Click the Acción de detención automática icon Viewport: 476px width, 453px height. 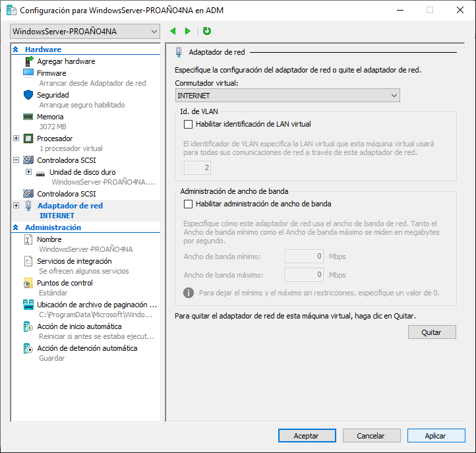28,349
